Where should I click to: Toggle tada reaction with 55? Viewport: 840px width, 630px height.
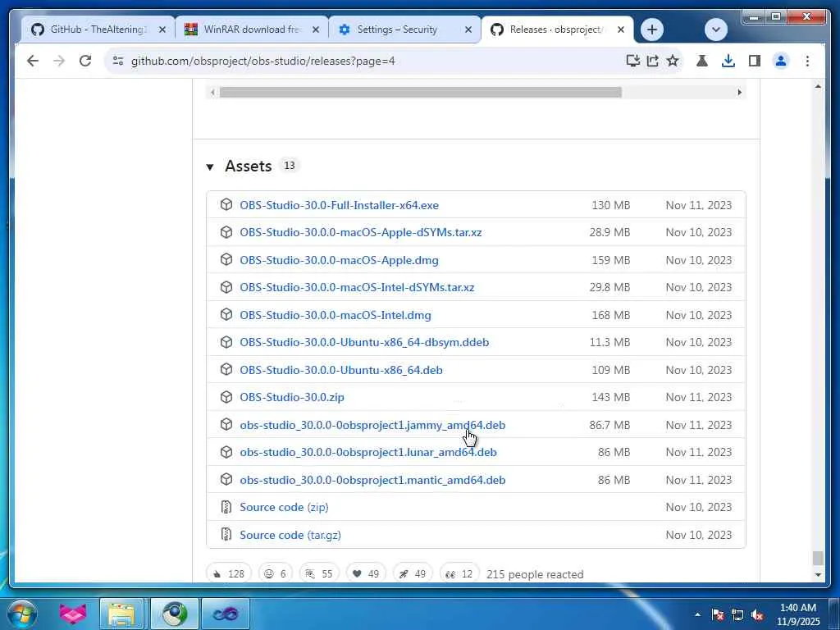tap(319, 573)
